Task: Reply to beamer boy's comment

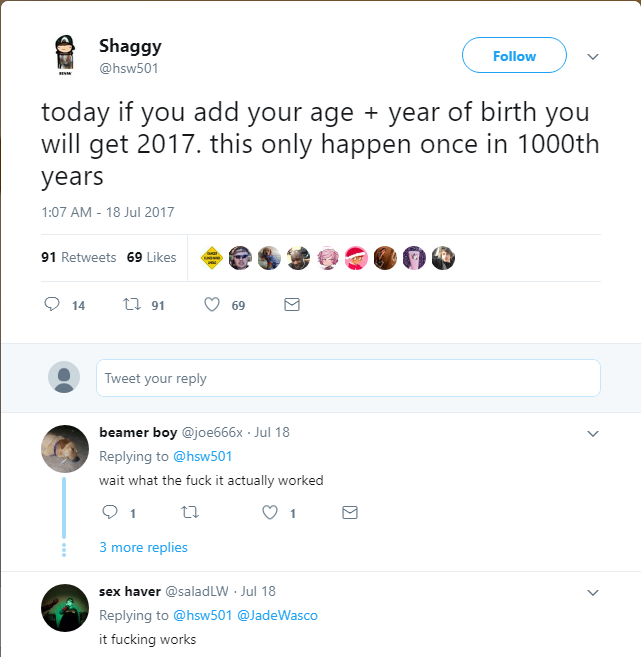Action: (110, 513)
